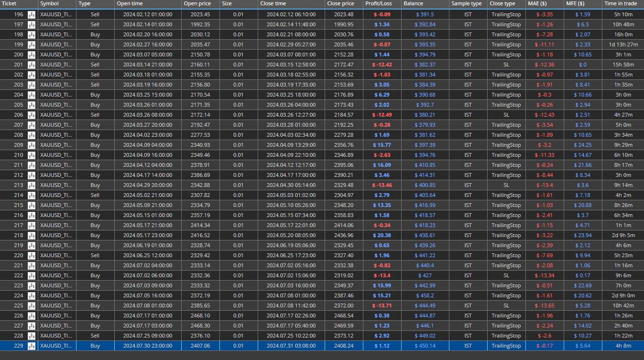Open the chart icon for ticket 206
644x360 pixels.
pyautogui.click(x=32, y=115)
